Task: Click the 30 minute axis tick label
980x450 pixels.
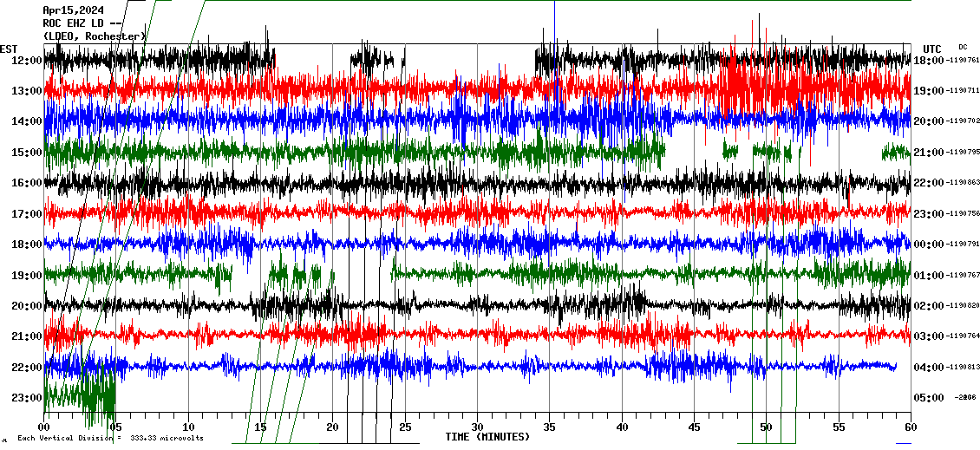Action: pos(477,427)
